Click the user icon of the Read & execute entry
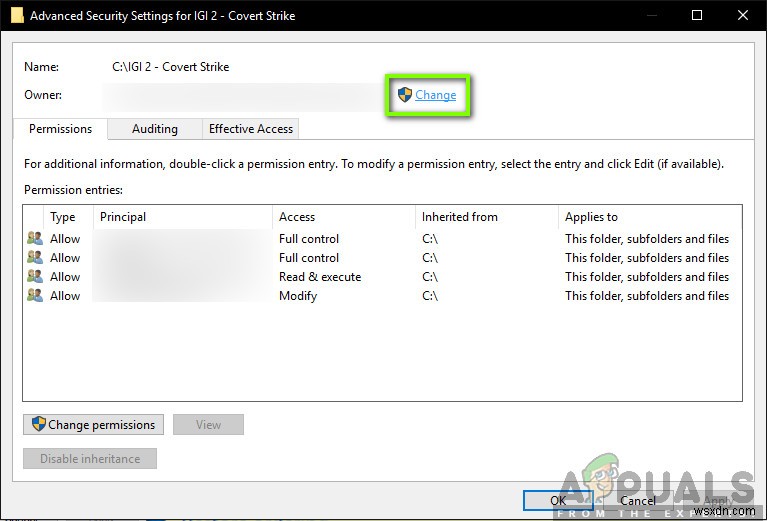Image resolution: width=767 pixels, height=521 pixels. 35,277
